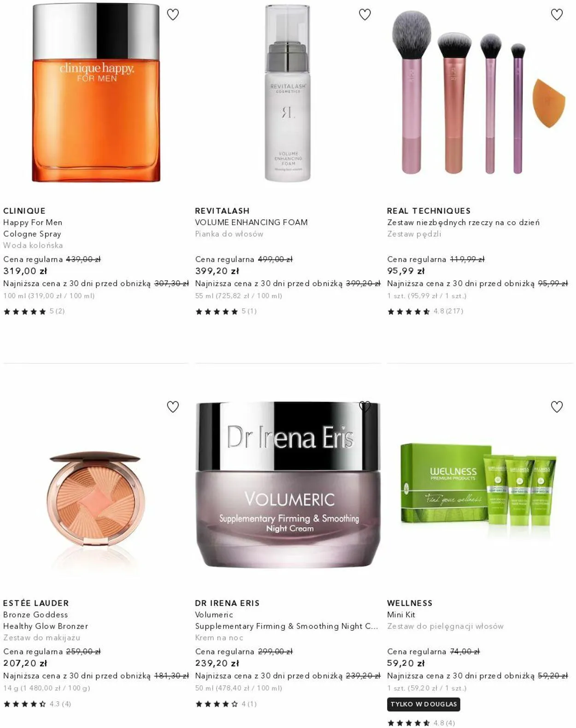576x728 pixels.
Task: Open REAL TECHNIQUES product listing
Action: 429,211
